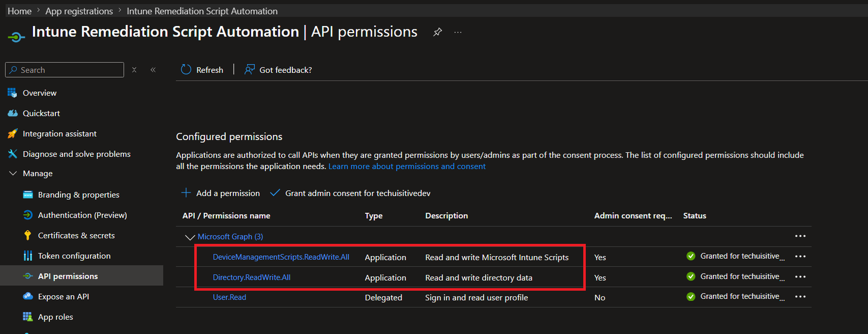Screen dimensions: 868x334
Task: Open Overview in the sidebar
Action: tap(40, 93)
